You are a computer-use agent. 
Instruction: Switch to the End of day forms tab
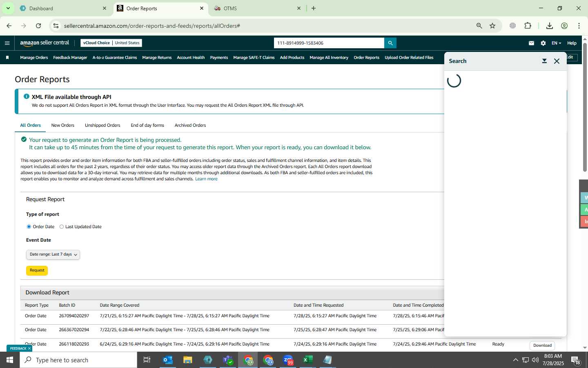[147, 125]
